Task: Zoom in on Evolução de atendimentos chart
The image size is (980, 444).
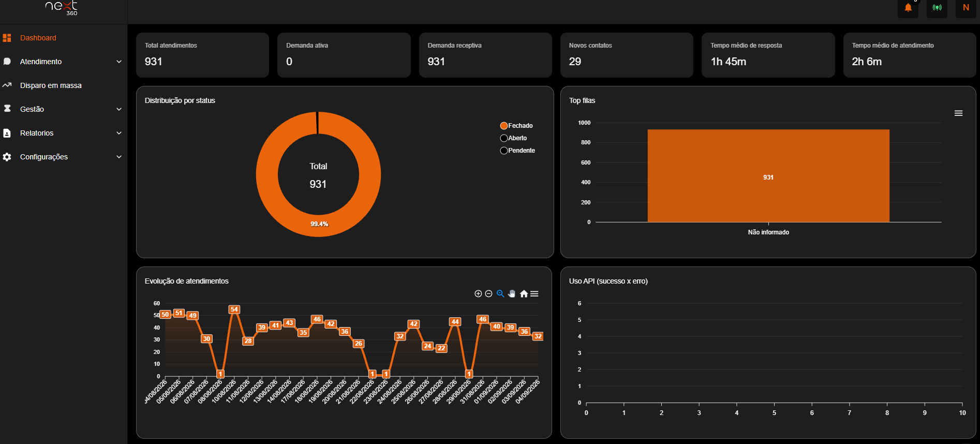Action: pos(478,294)
